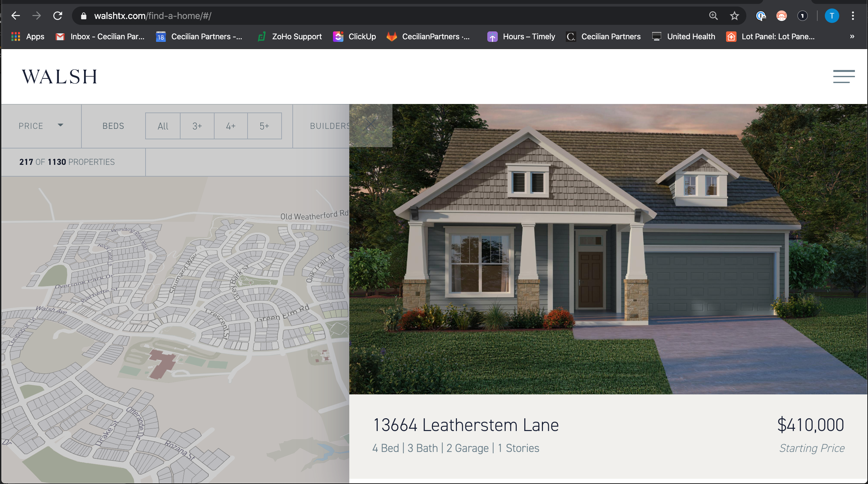Open the ClickUp bookmark
Image resolution: width=868 pixels, height=484 pixels.
pyautogui.click(x=355, y=36)
